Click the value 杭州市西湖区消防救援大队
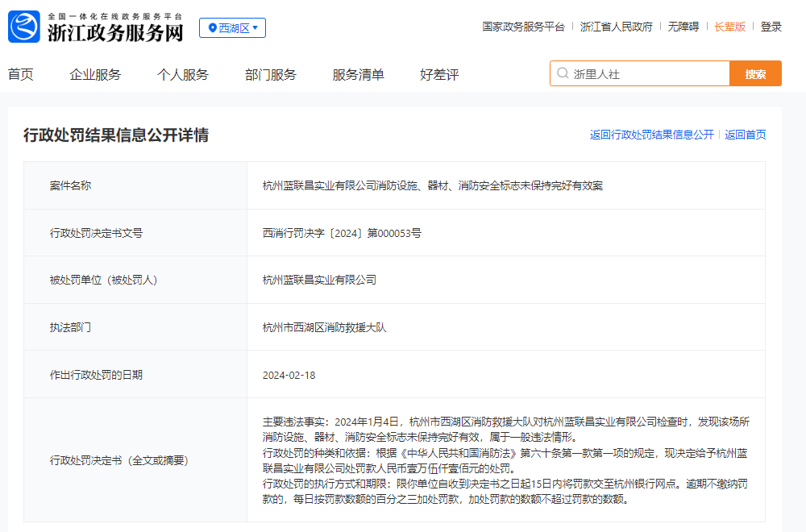 (x=324, y=327)
